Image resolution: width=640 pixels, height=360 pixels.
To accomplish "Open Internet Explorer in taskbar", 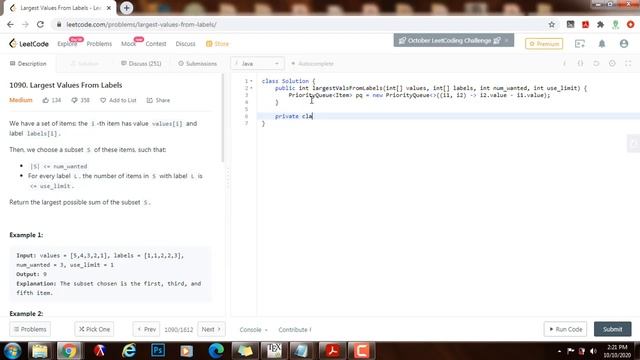I will 129,351.
